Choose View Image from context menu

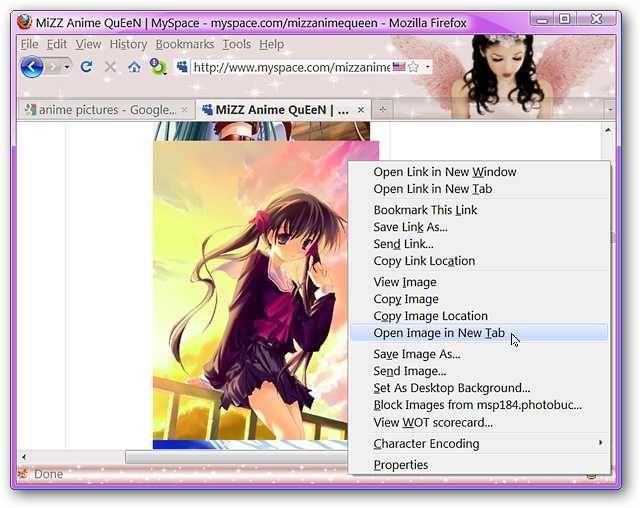(x=405, y=282)
